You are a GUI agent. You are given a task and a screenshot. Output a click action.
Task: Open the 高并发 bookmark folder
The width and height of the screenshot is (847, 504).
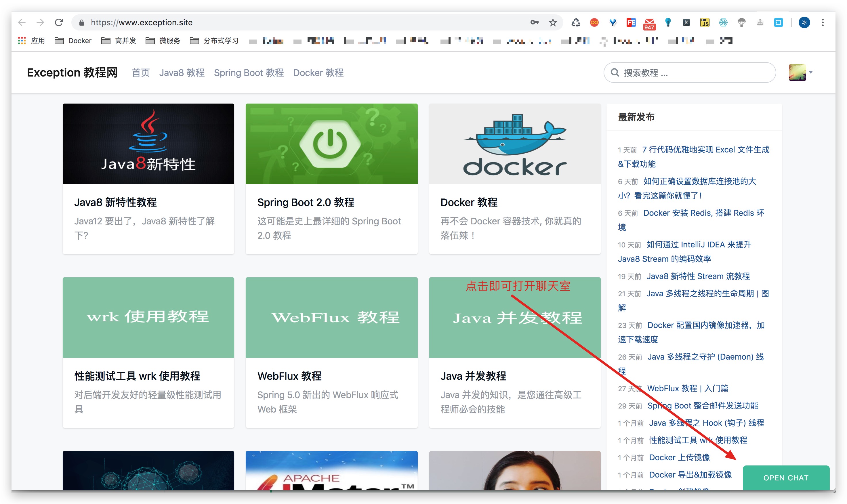point(119,41)
